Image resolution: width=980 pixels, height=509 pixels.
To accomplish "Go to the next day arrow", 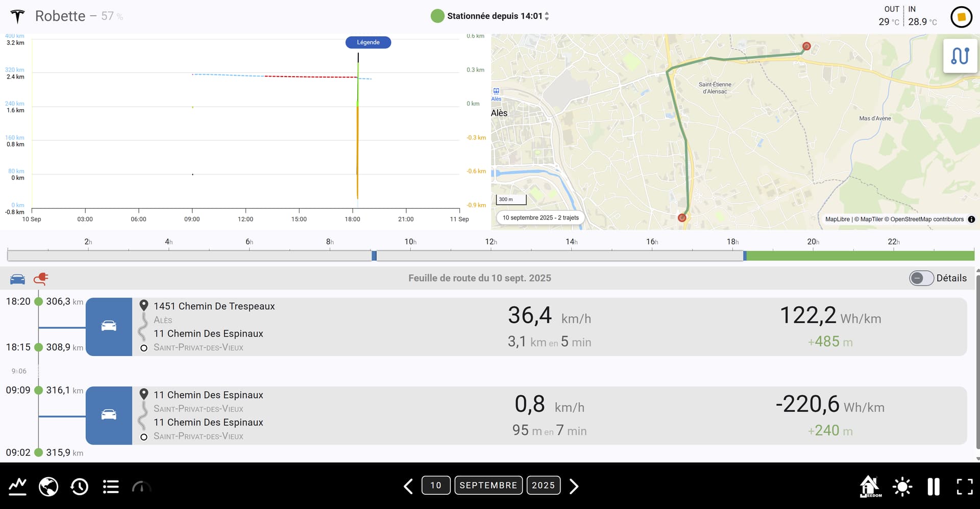I will tap(574, 486).
